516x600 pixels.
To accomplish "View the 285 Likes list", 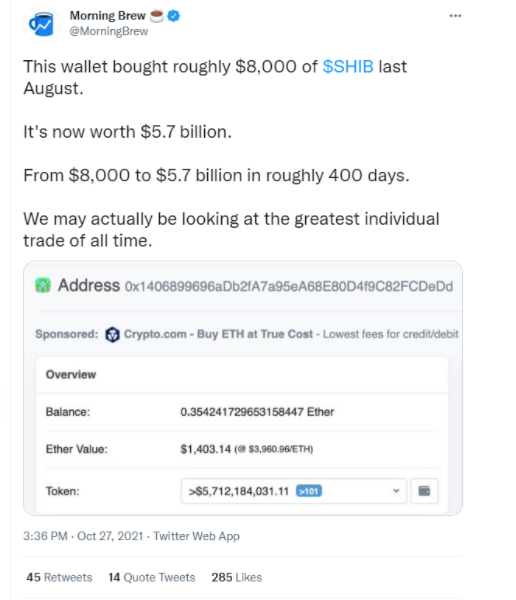I will (237, 577).
